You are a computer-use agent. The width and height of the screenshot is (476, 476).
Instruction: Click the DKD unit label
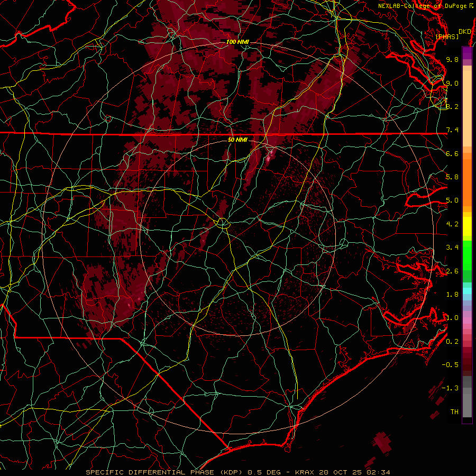click(x=465, y=32)
